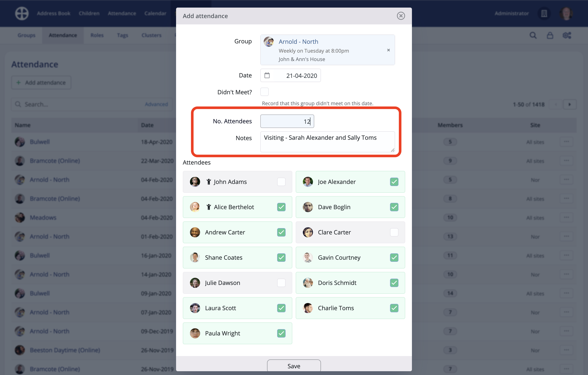Click the padlock icon in toolbar
This screenshot has height=375, width=588.
pos(550,35)
